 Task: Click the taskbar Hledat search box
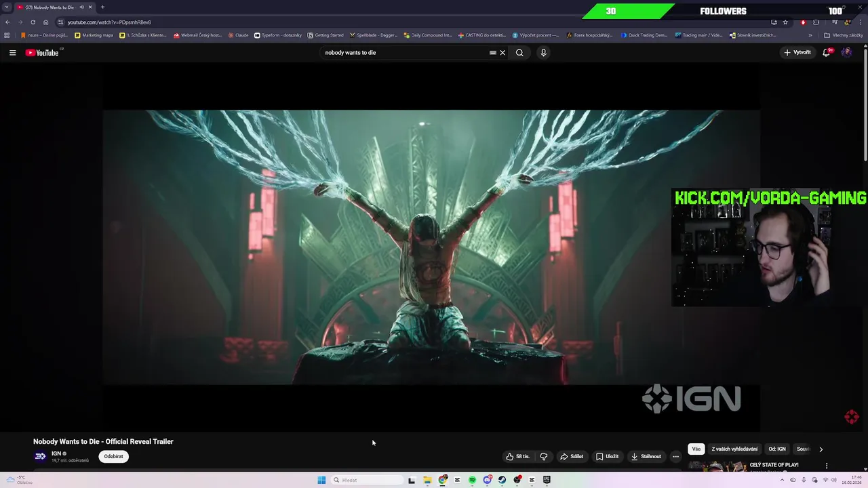coord(366,480)
